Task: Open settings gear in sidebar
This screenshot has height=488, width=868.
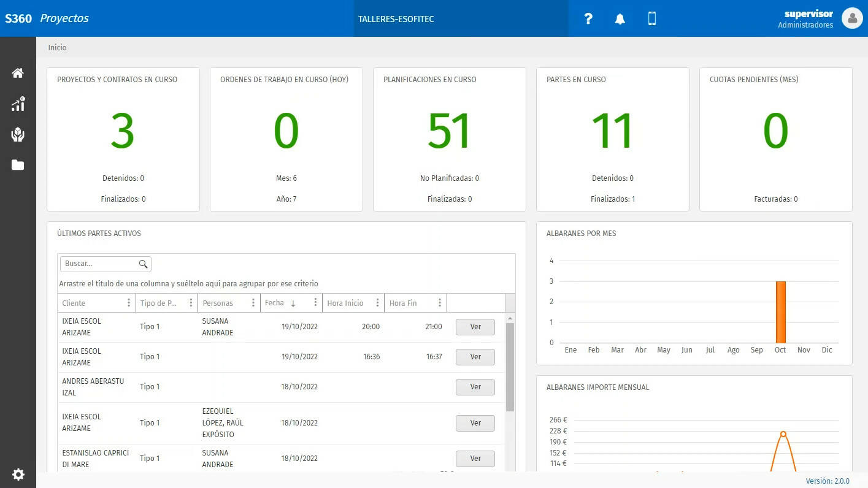Action: pos(18,475)
